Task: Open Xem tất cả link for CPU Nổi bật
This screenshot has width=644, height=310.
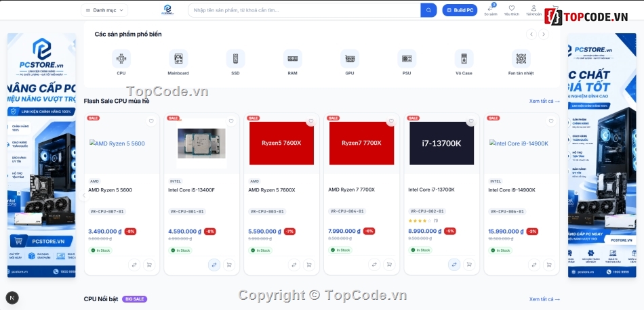Action: pos(544,299)
